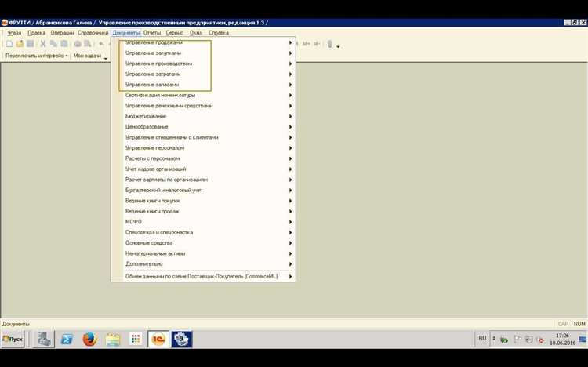
Task: Choose Дополнительно menu entry
Action: click(203, 263)
